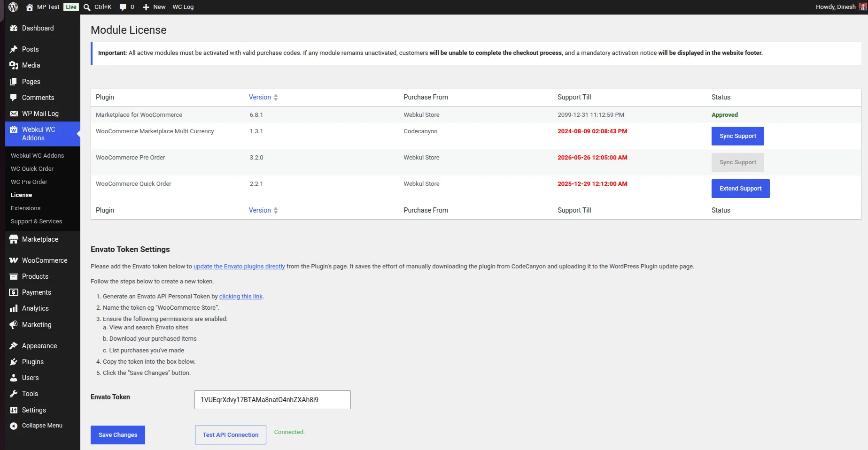The height and width of the screenshot is (450, 868).
Task: Select the version 3.2.0 cell
Action: click(x=256, y=158)
